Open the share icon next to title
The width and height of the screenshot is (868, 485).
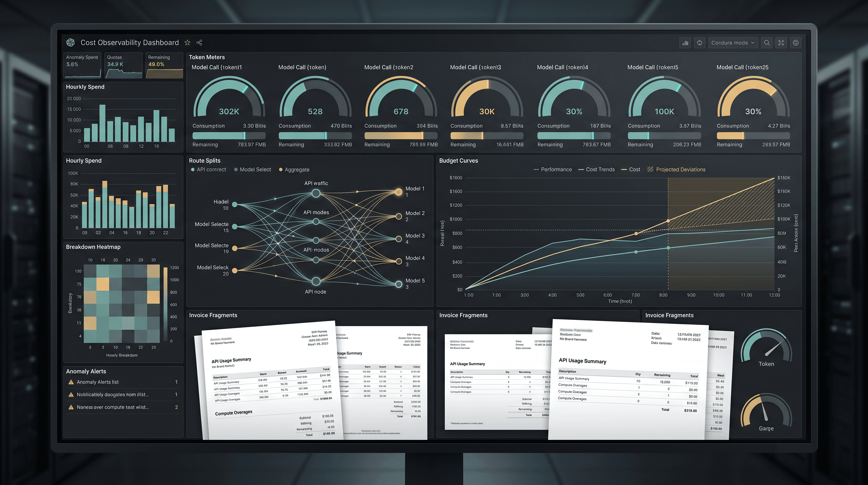click(199, 43)
